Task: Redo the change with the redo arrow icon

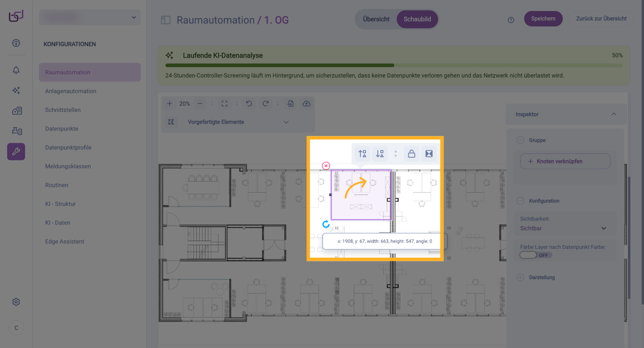Action: tap(265, 104)
